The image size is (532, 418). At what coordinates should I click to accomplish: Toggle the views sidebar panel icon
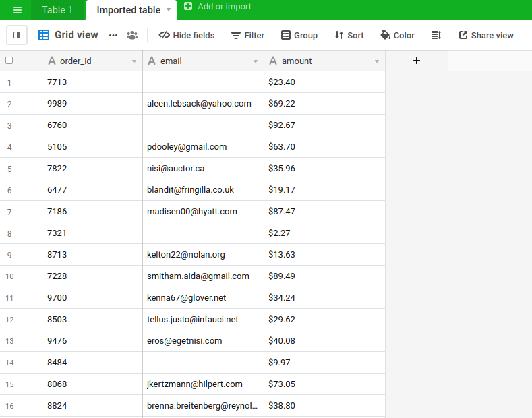tap(17, 35)
